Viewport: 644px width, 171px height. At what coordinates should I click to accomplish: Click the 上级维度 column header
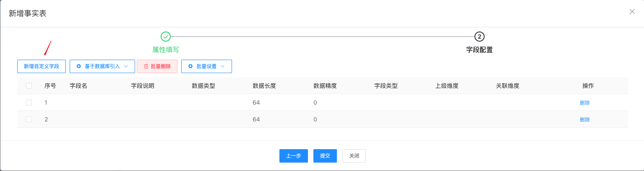click(x=447, y=86)
